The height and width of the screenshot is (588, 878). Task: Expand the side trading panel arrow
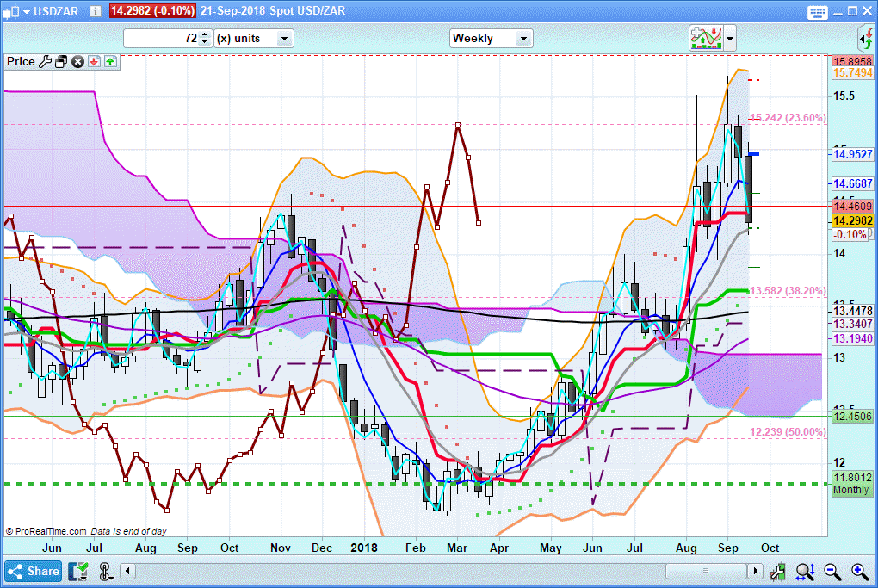click(866, 39)
